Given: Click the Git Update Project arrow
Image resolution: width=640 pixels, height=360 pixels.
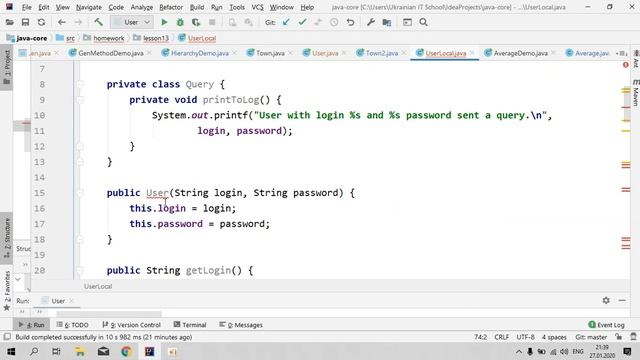Looking at the screenshot, I should (286, 22).
